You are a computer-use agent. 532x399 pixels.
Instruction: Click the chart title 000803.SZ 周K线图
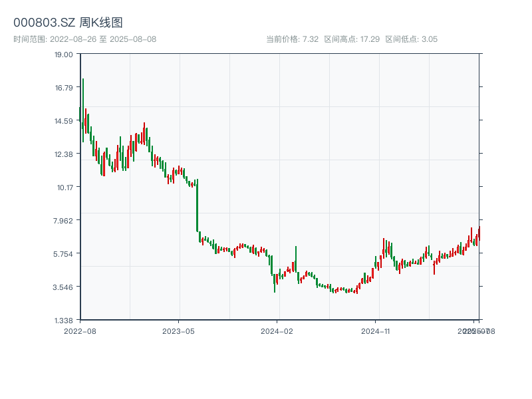68,23
